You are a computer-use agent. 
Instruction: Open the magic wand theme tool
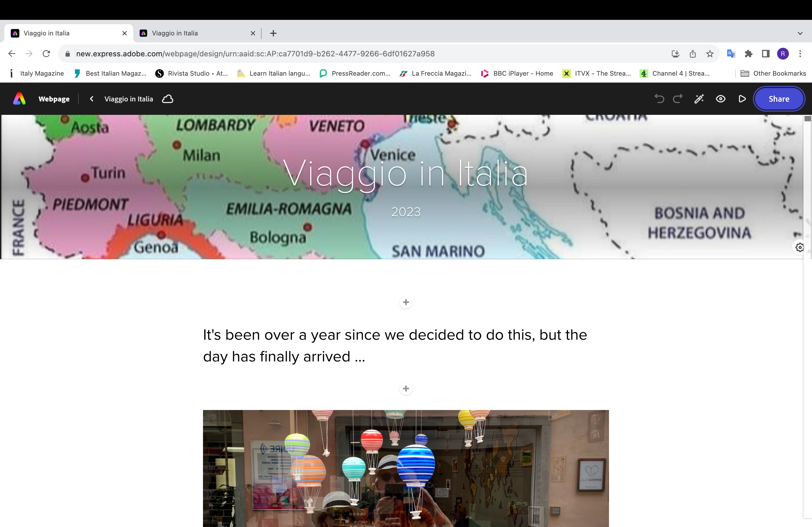click(x=699, y=99)
